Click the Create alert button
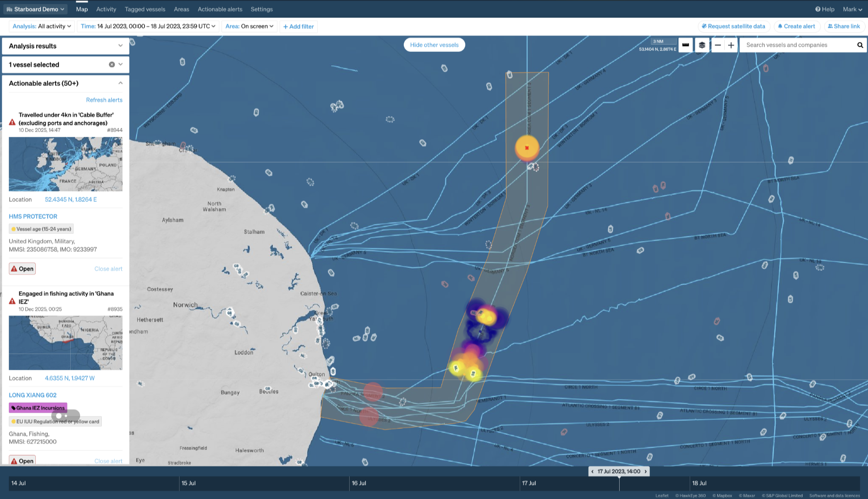 coord(796,26)
